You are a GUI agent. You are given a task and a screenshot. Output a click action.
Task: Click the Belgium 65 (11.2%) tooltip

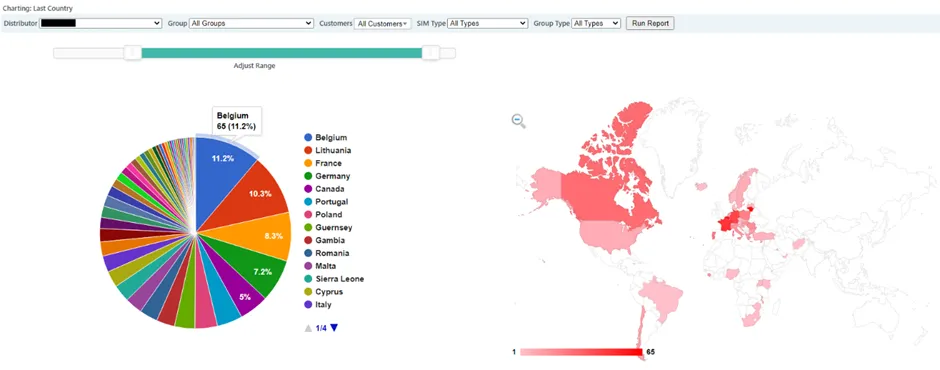[x=237, y=121]
